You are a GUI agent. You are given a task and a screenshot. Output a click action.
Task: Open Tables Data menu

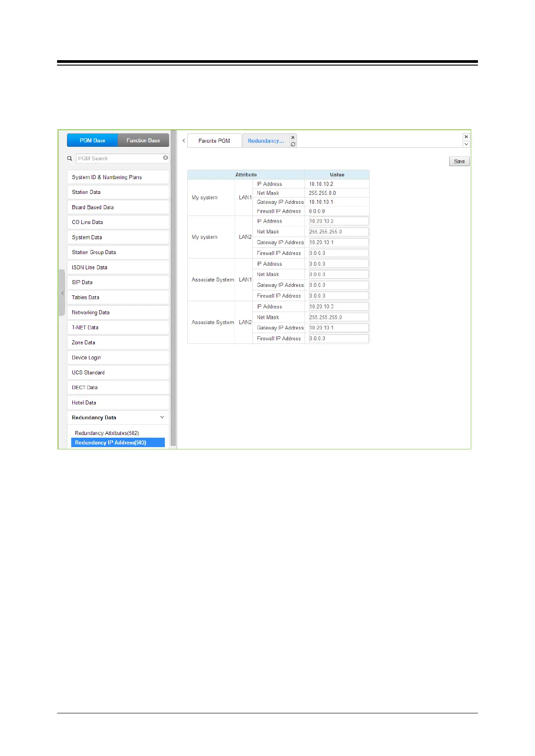click(x=118, y=298)
